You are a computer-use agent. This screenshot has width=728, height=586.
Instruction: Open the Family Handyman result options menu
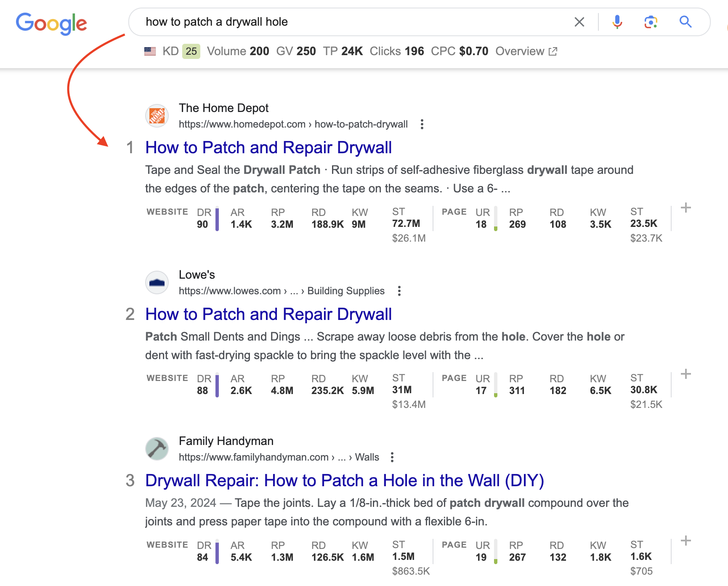pos(392,457)
